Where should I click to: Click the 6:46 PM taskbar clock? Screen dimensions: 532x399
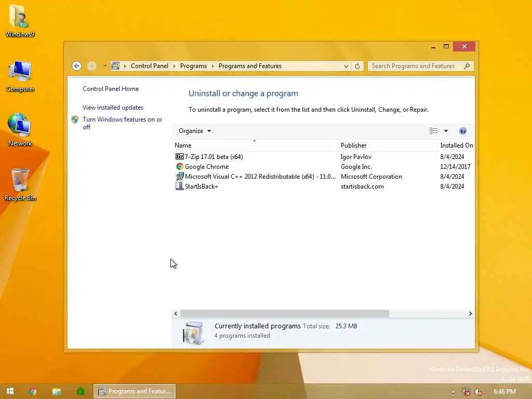[504, 392]
